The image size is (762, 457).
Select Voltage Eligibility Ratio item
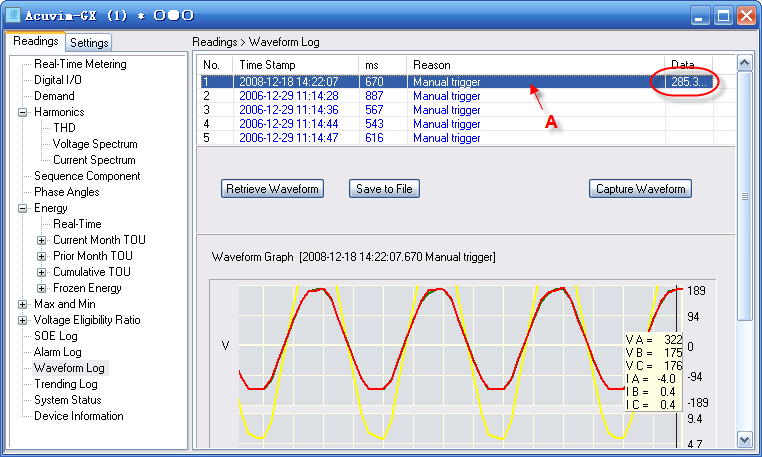click(x=87, y=320)
